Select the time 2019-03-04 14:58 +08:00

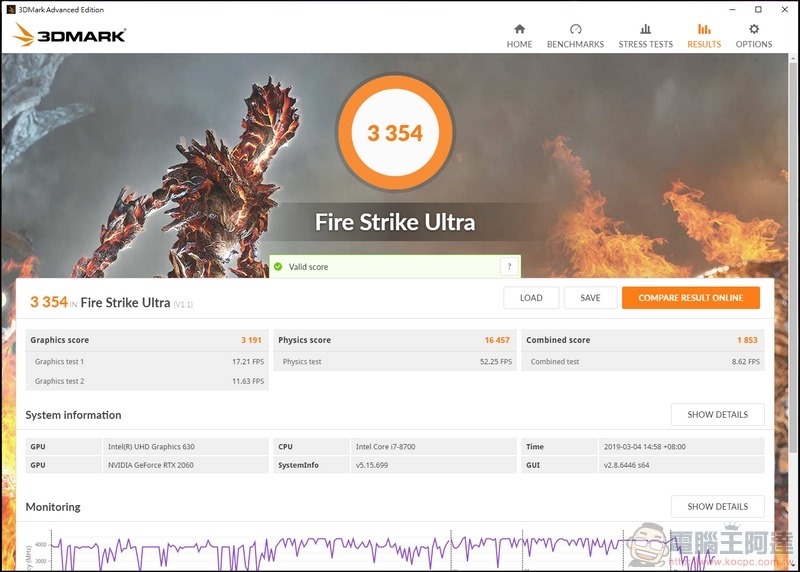point(682,446)
